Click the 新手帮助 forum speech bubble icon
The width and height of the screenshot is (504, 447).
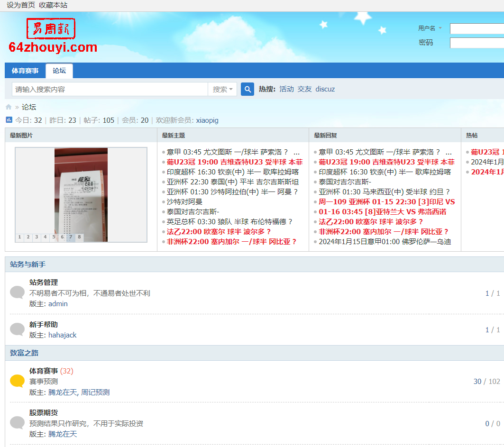pyautogui.click(x=18, y=329)
